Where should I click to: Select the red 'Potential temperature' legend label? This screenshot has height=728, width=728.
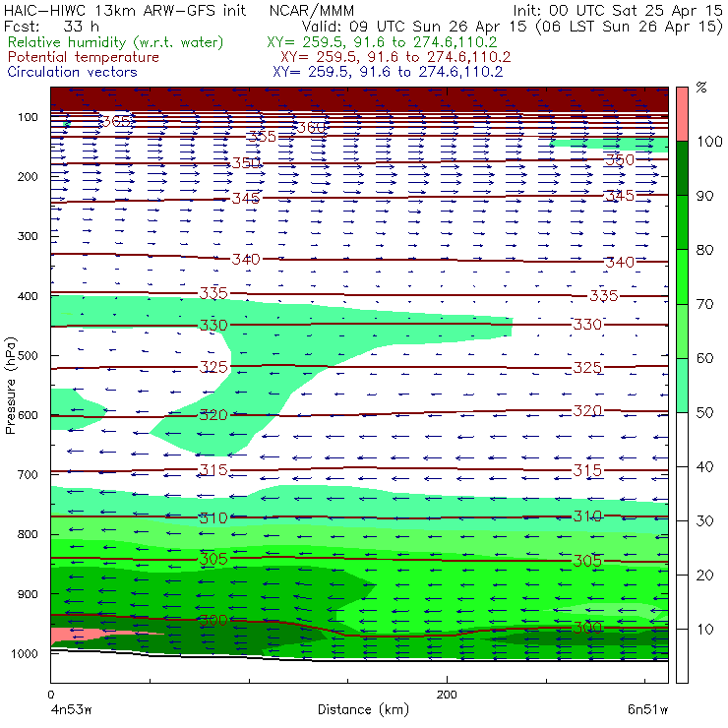pos(83,57)
